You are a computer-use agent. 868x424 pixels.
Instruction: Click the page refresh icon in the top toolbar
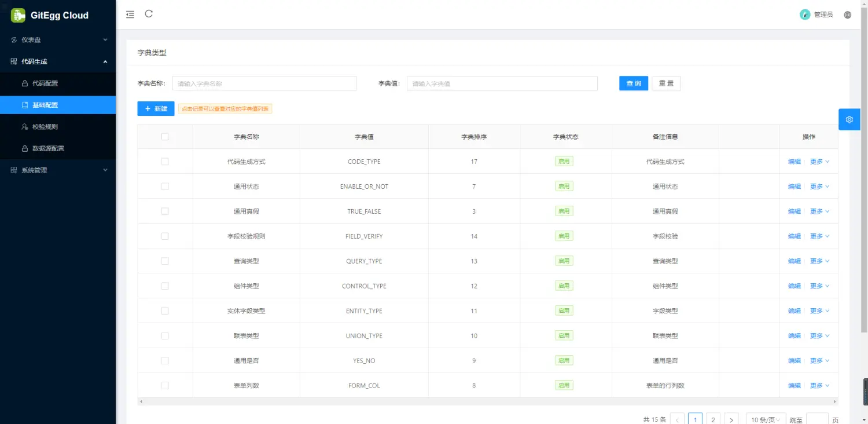tap(149, 14)
